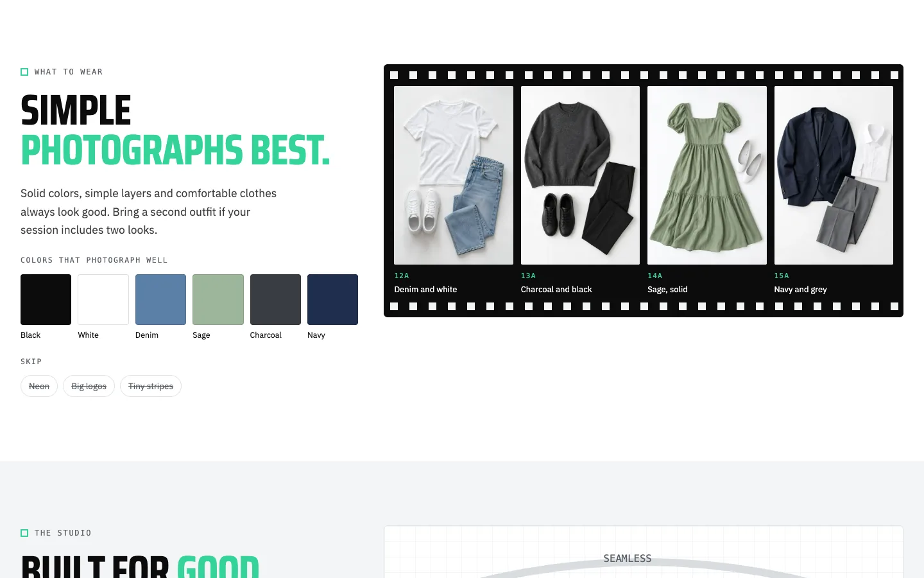Click frame number 14A
The height and width of the screenshot is (578, 924).
coord(655,276)
